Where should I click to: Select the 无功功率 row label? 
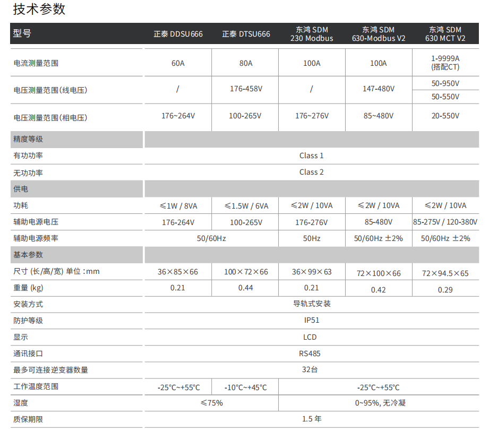[x=28, y=173]
